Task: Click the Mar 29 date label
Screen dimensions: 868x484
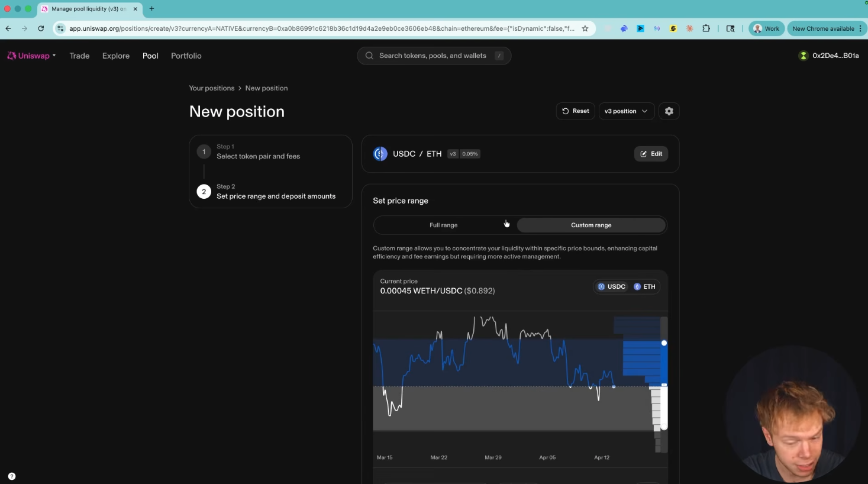Action: pos(493,457)
